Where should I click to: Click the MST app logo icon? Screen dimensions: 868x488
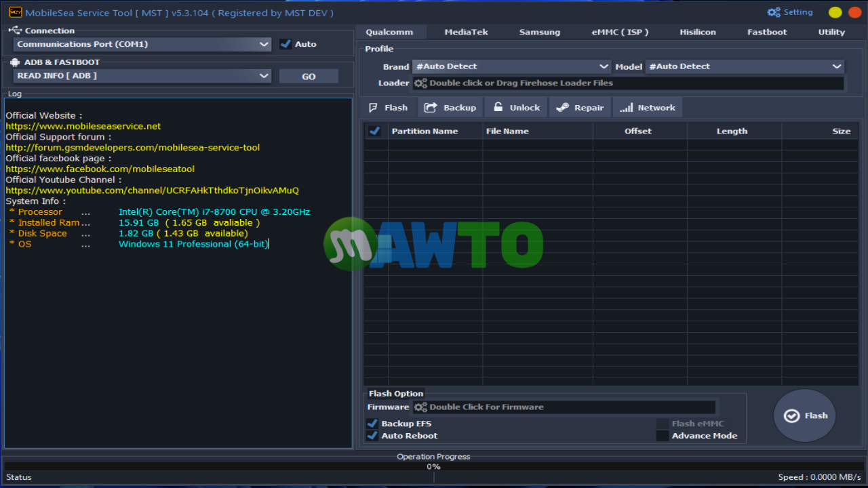pos(14,12)
